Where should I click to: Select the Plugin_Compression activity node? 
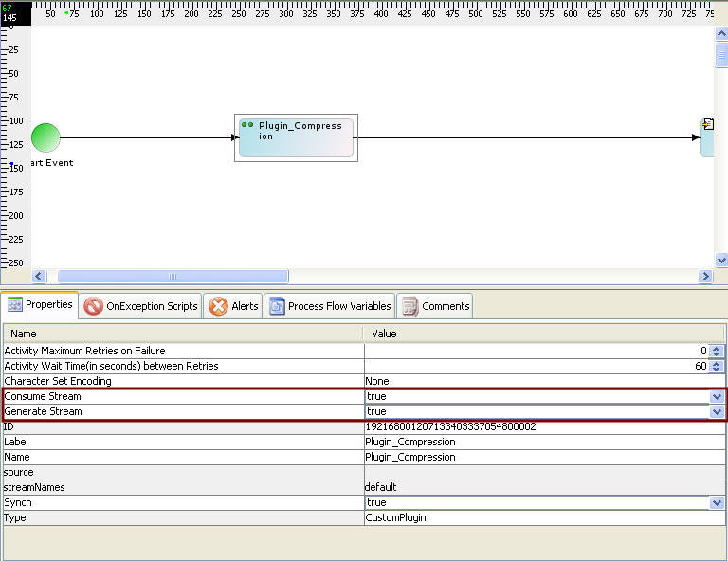(x=296, y=137)
